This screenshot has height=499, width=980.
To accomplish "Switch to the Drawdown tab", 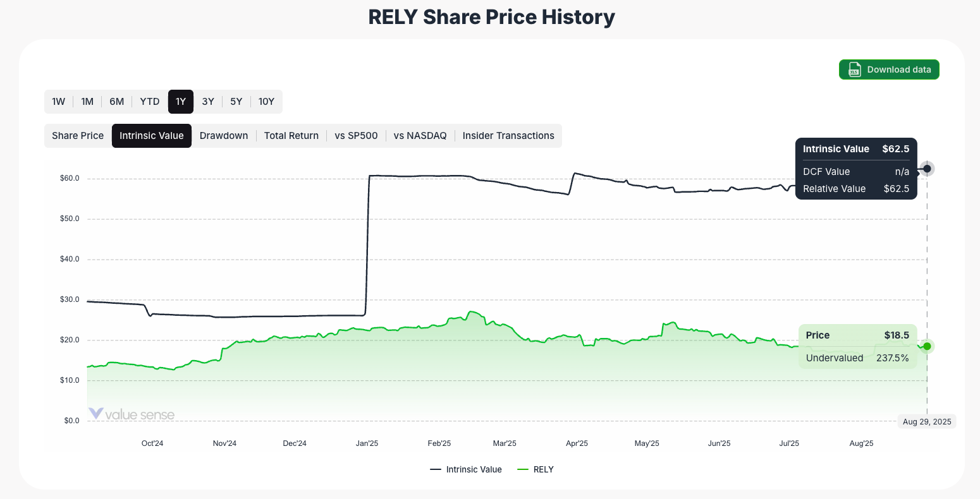I will [x=223, y=135].
